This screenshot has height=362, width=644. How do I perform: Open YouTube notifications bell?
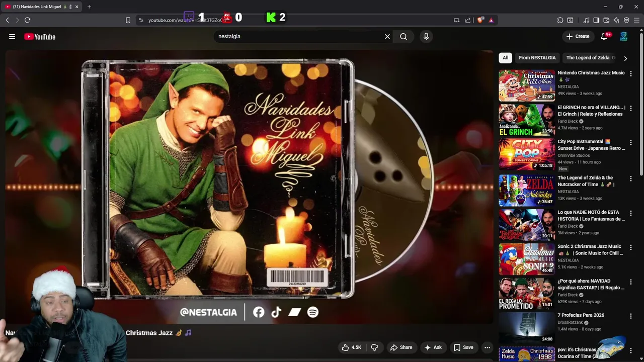(x=604, y=36)
